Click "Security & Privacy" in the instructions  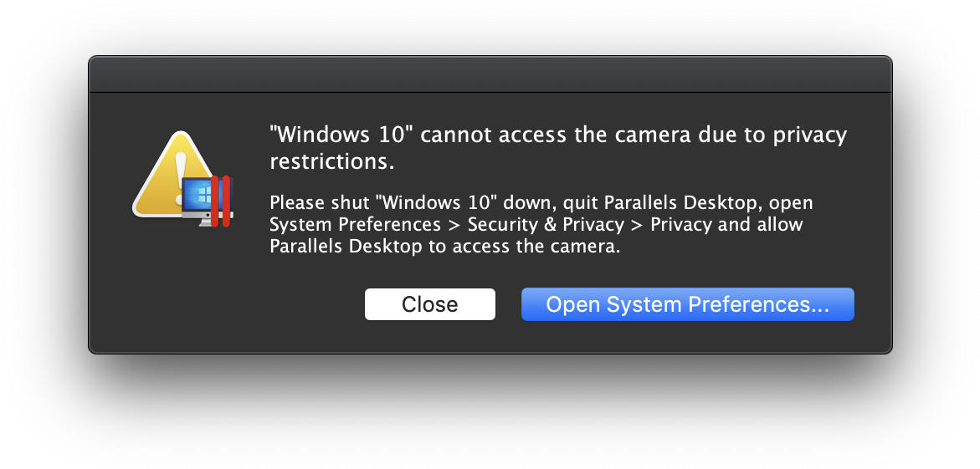pyautogui.click(x=546, y=224)
